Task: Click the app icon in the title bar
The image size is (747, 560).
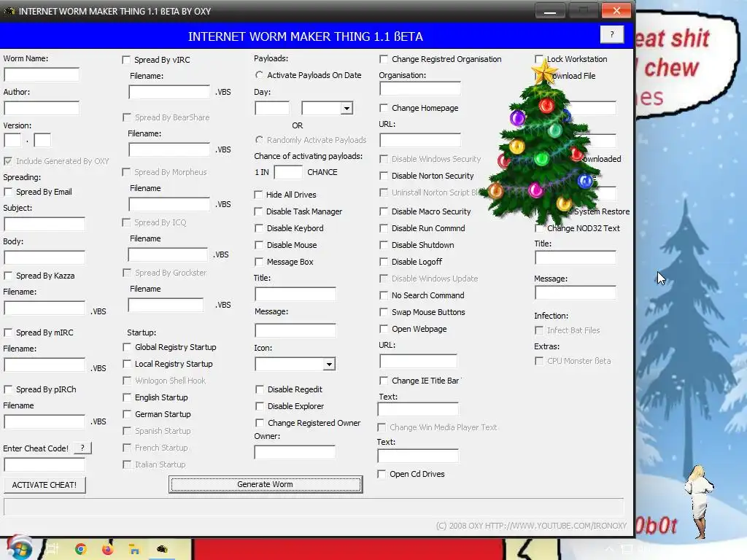Action: 9,11
